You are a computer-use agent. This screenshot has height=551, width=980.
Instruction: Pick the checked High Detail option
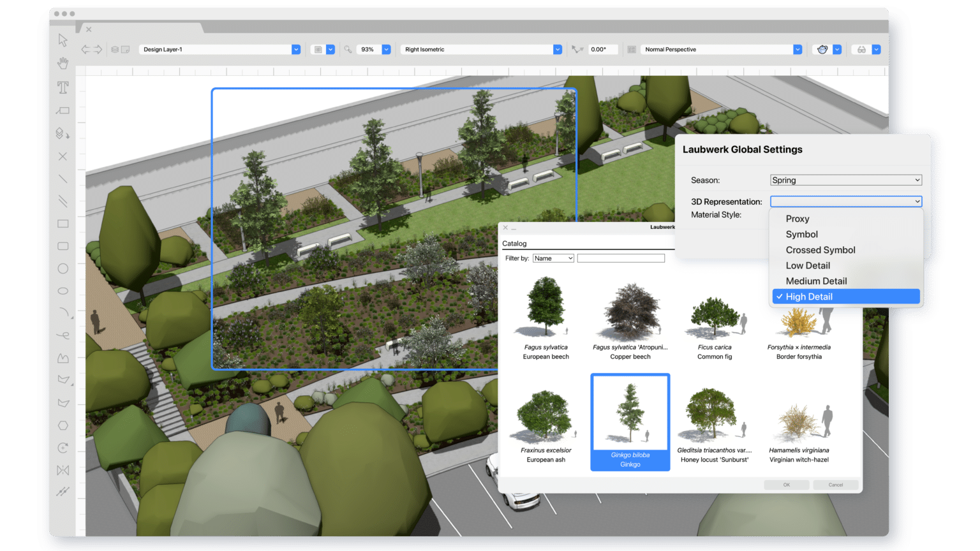pyautogui.click(x=809, y=297)
